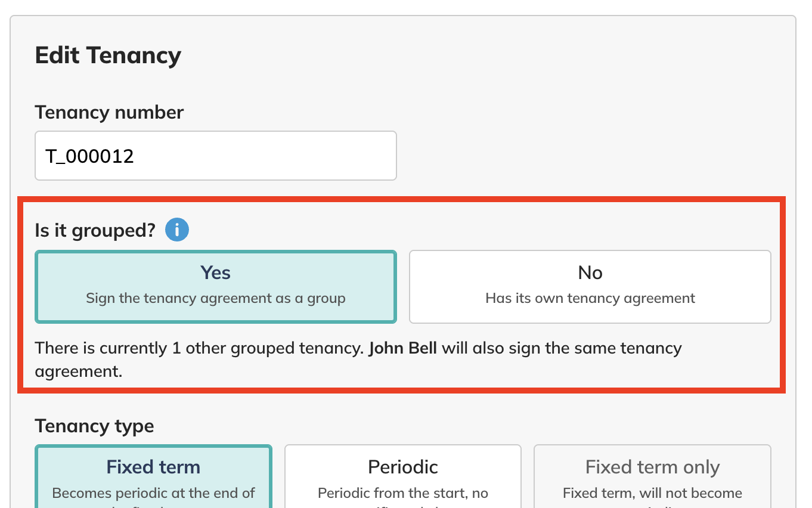Click the info icon beside 'Is it grouped?'

pos(177,230)
